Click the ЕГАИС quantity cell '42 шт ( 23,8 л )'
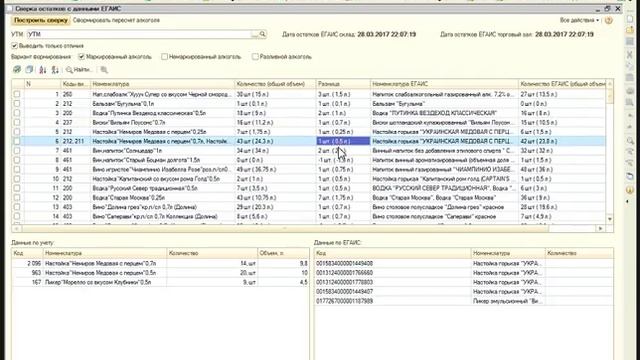 562,141
